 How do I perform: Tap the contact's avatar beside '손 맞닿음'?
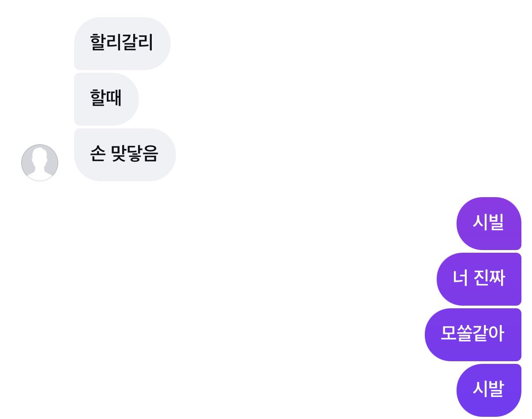(x=40, y=162)
